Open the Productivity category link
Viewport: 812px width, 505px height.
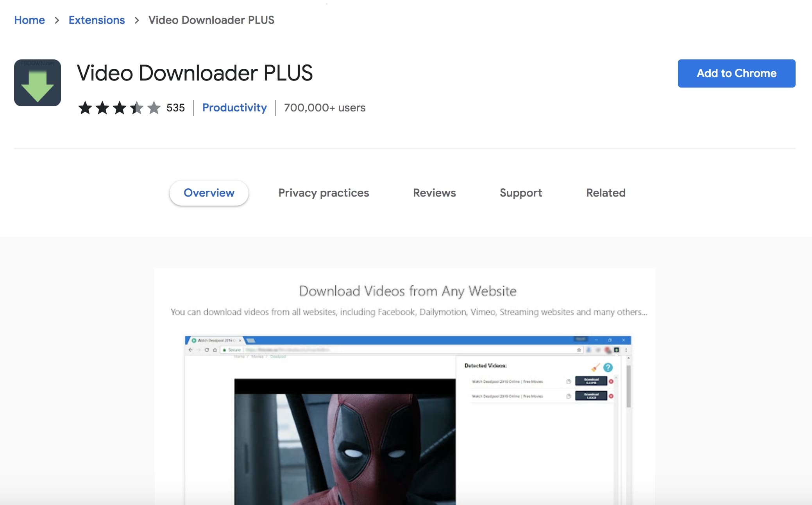pos(234,107)
